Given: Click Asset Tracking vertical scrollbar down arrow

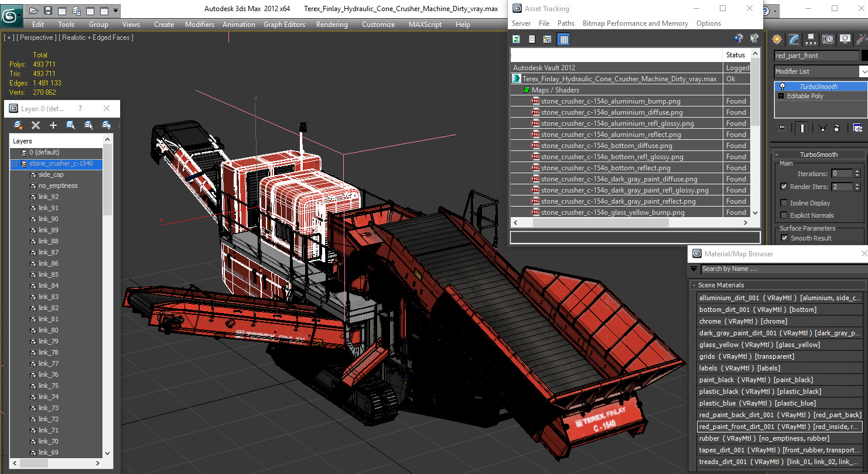Looking at the screenshot, I should tap(754, 213).
